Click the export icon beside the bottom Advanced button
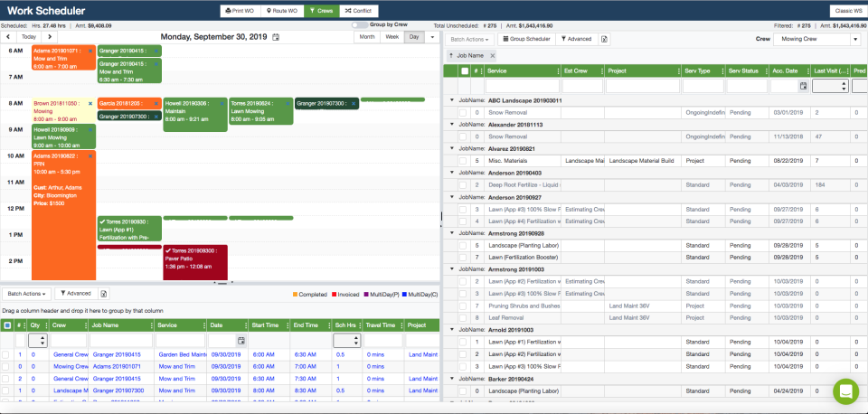This screenshot has width=868, height=414. click(104, 294)
